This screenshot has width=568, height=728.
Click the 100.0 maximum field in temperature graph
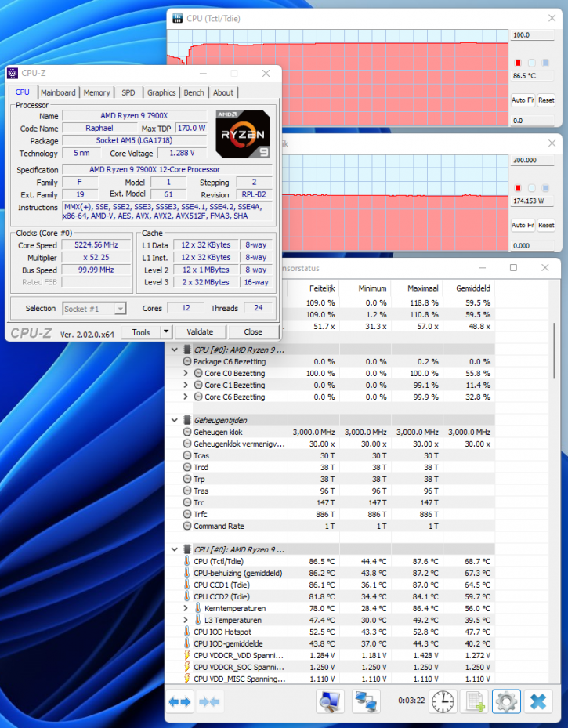533,34
